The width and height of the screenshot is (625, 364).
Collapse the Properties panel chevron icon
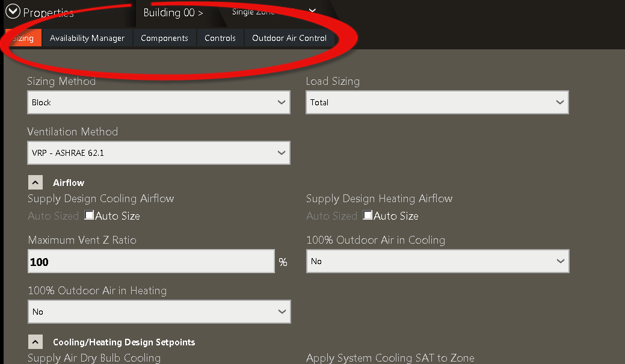tap(12, 10)
